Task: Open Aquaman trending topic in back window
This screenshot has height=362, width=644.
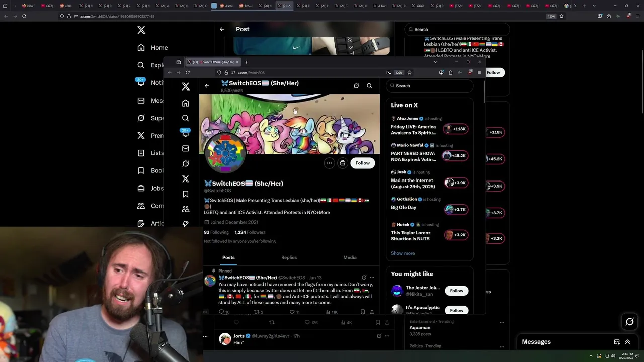Action: pos(420,328)
